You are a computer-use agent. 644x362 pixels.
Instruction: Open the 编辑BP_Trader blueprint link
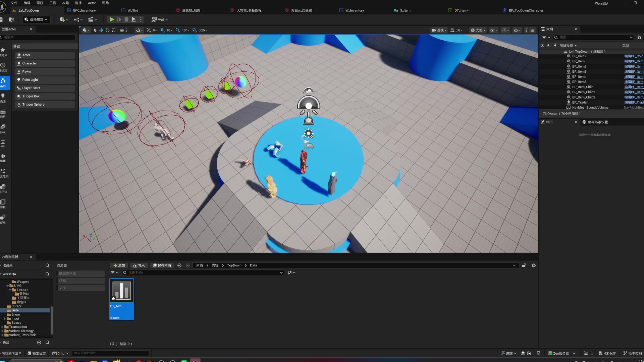point(633,103)
